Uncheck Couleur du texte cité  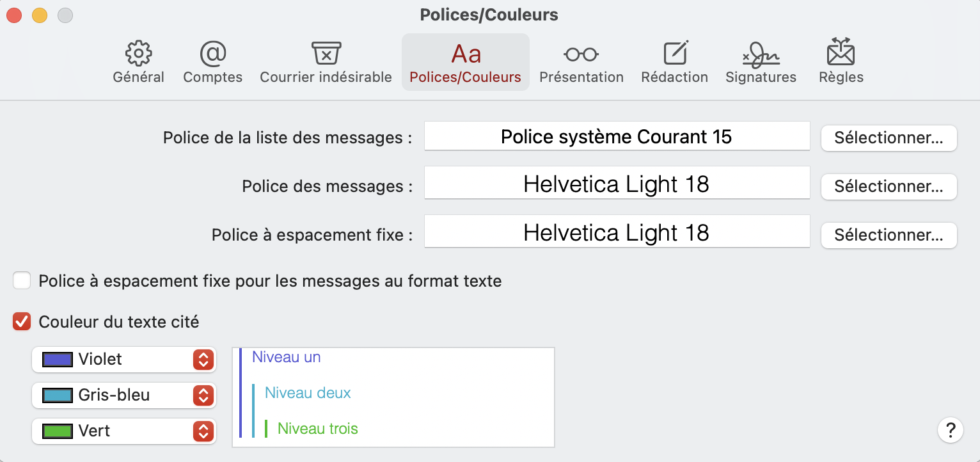click(22, 322)
